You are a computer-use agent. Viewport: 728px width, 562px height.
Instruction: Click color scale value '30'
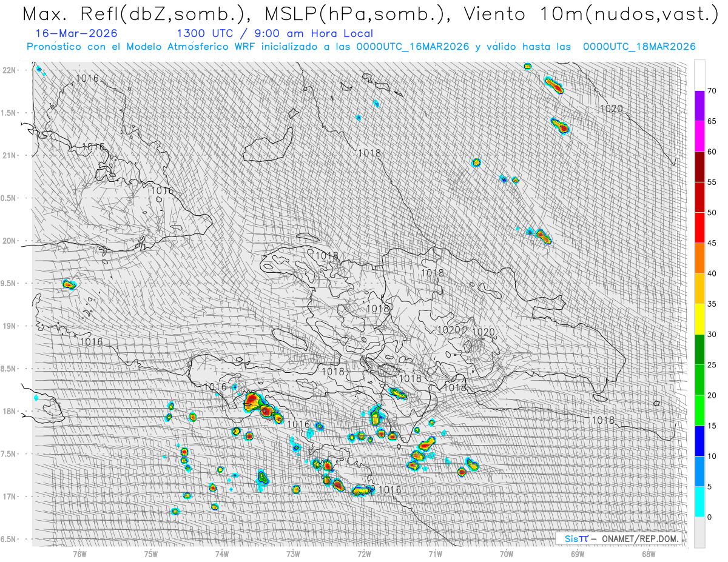[712, 335]
